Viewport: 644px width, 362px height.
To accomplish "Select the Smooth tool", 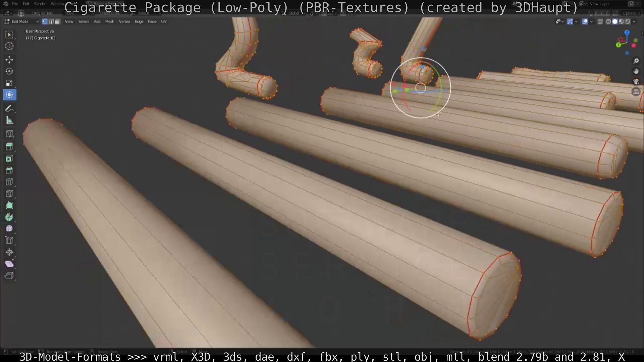I will click(9, 229).
